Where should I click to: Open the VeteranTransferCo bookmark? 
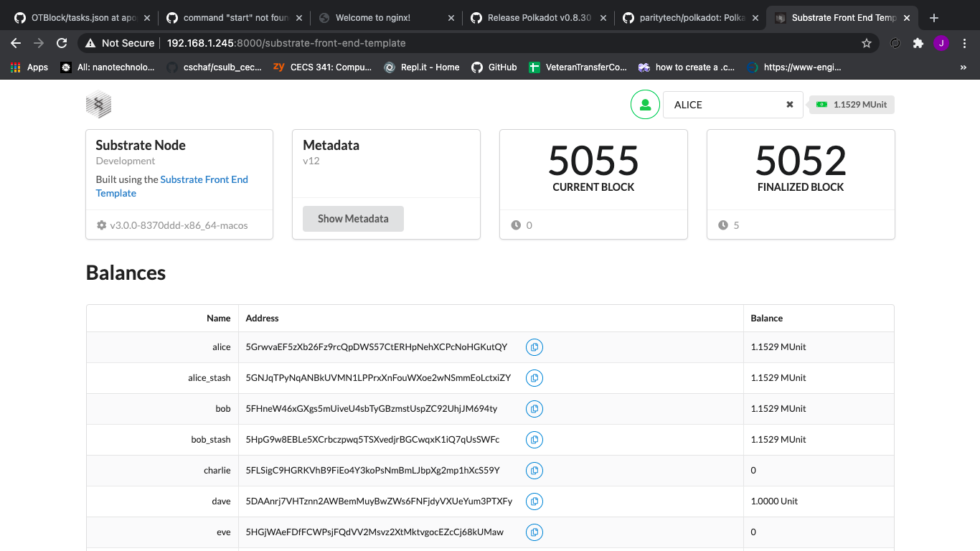tap(578, 67)
